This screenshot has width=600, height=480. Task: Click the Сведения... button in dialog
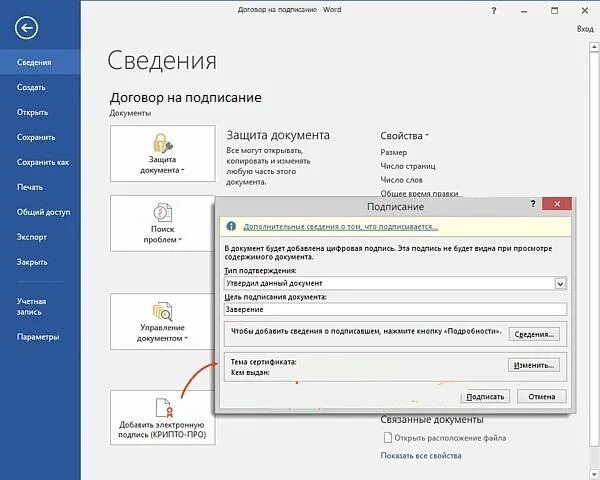(x=534, y=334)
